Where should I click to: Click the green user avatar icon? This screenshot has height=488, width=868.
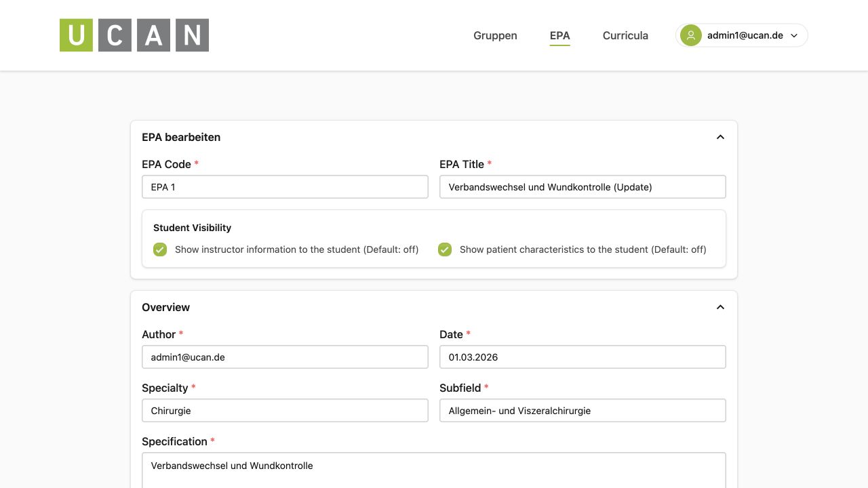[691, 35]
